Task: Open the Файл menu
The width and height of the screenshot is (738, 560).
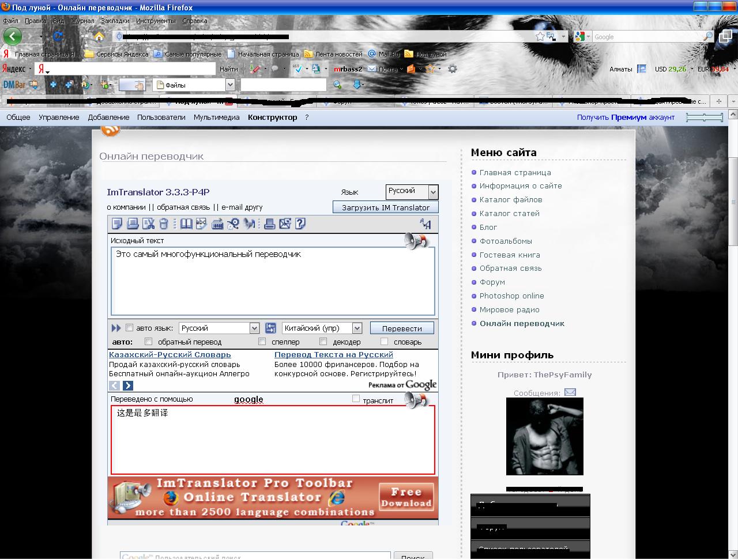Action: coord(10,21)
